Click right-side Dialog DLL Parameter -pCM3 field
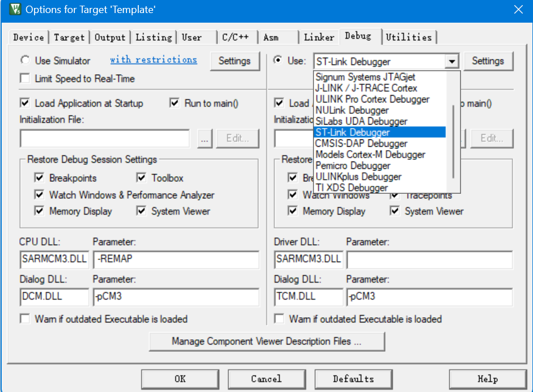The image size is (533, 392). pos(430,297)
